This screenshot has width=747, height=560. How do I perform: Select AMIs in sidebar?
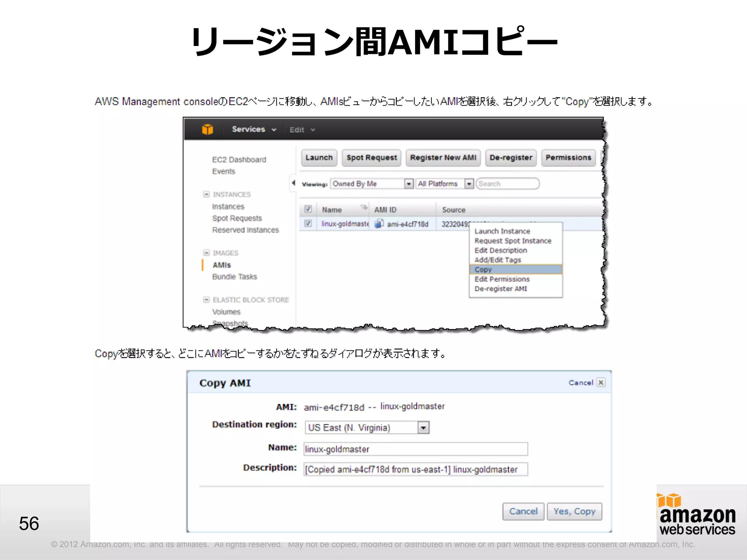click(x=222, y=265)
